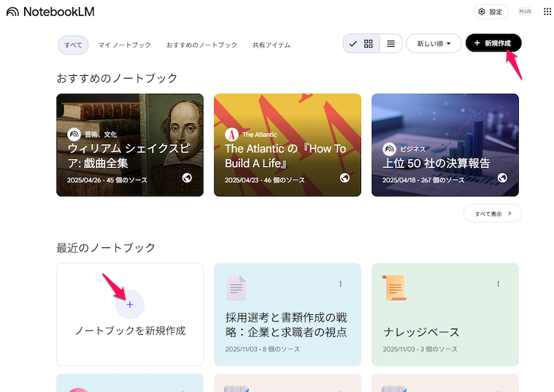
Task: Click 2025/04/23 · 46 個のソース text
Action: coord(265,180)
